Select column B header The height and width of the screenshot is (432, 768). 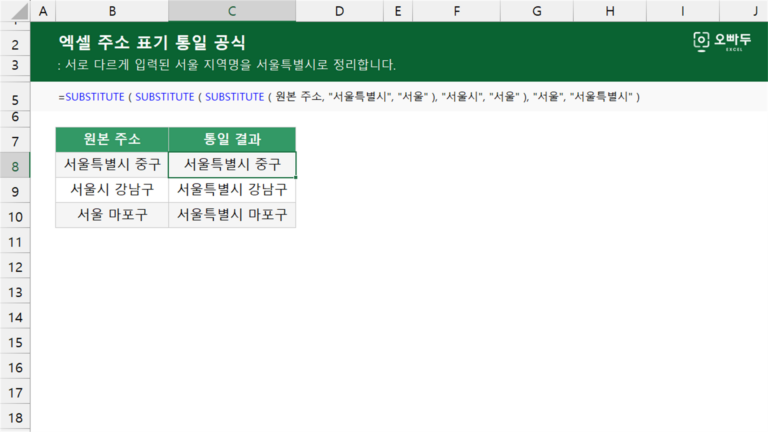(x=112, y=11)
